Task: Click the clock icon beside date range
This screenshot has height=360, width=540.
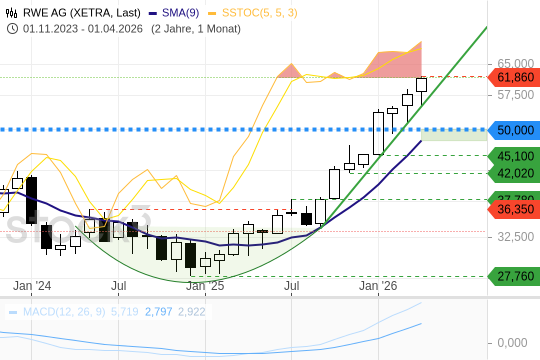Action: (12, 29)
